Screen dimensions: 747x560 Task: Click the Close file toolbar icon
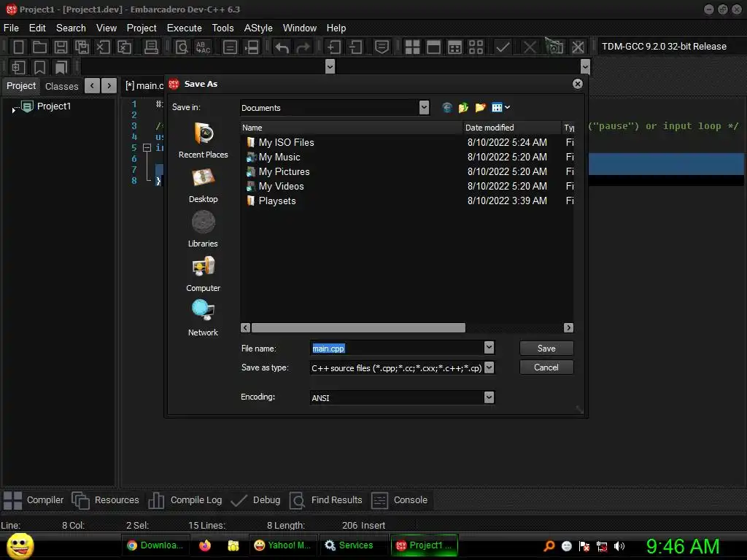pos(103,47)
